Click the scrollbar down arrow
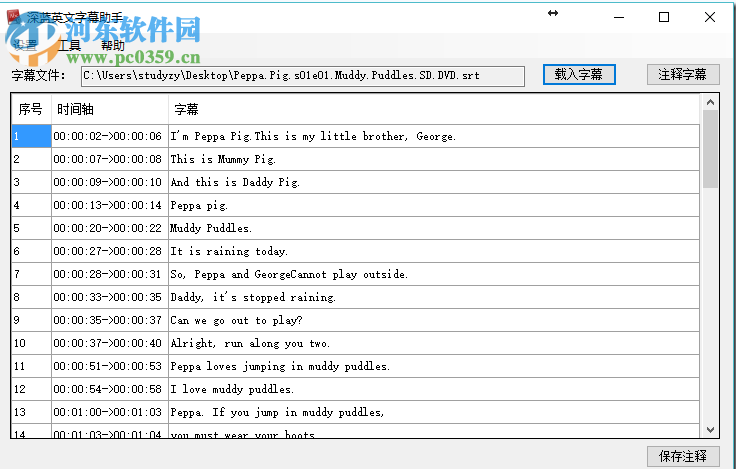Screen dimensions: 736x469 (x=710, y=430)
